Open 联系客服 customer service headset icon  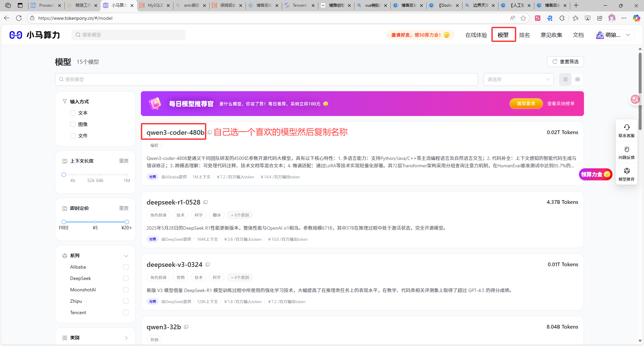[627, 127]
